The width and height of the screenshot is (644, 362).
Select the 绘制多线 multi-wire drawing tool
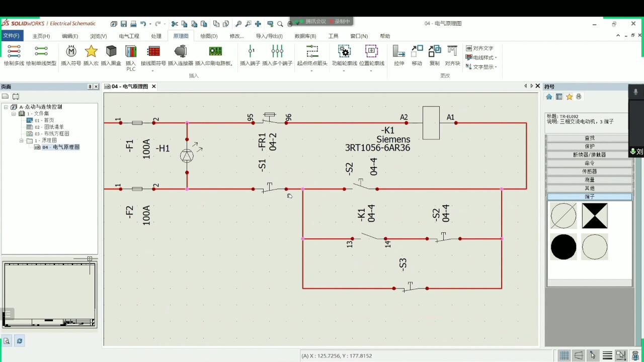click(14, 54)
